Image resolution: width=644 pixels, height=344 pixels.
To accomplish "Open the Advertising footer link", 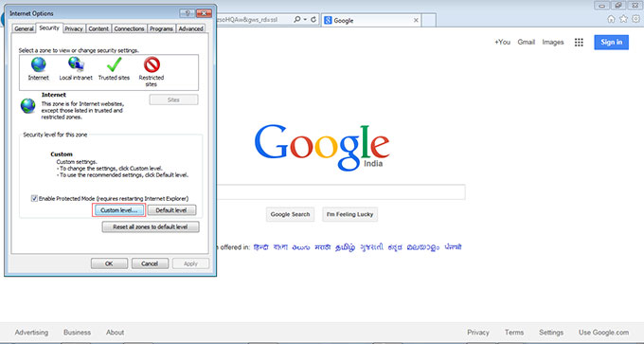I will [31, 333].
